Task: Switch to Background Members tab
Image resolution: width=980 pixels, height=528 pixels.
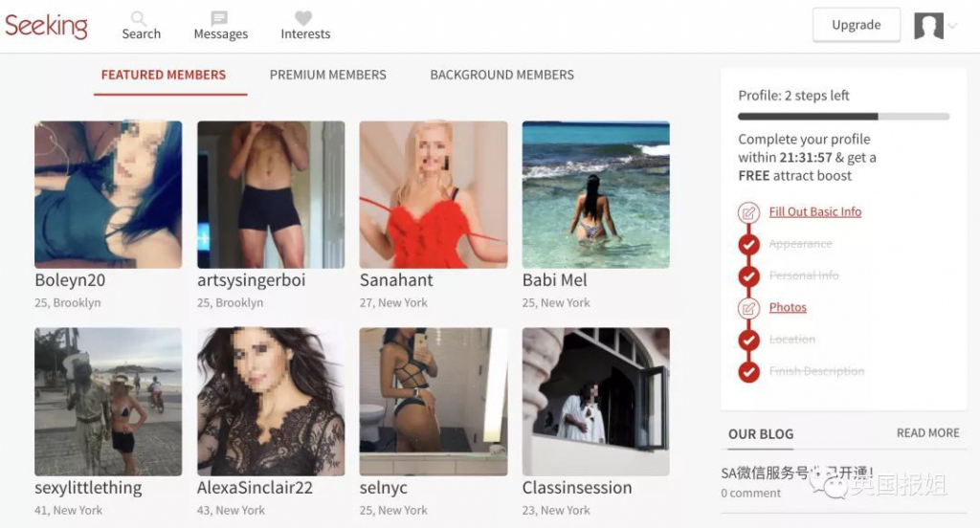Action: [x=501, y=75]
